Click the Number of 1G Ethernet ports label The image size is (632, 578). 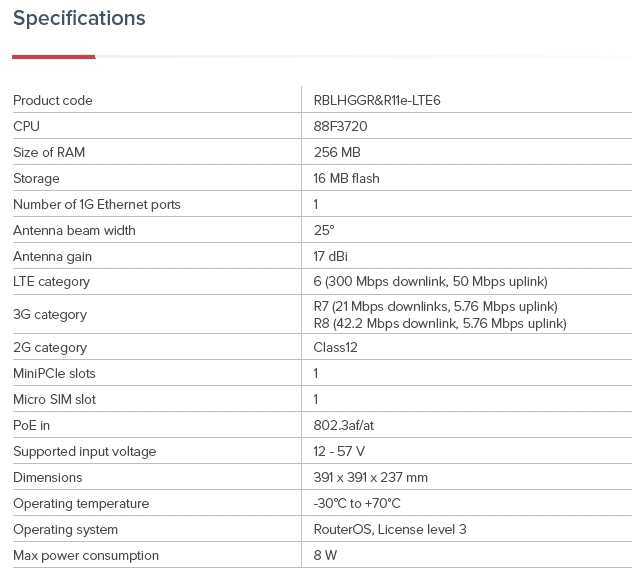click(x=97, y=204)
